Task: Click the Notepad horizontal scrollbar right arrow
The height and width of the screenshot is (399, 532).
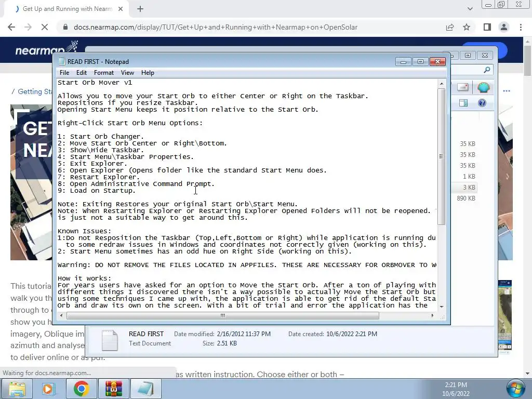Action: point(432,315)
